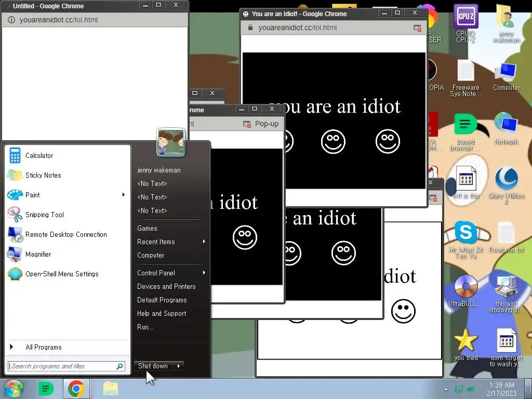
Task: Open Devices and Printers
Action: (166, 286)
